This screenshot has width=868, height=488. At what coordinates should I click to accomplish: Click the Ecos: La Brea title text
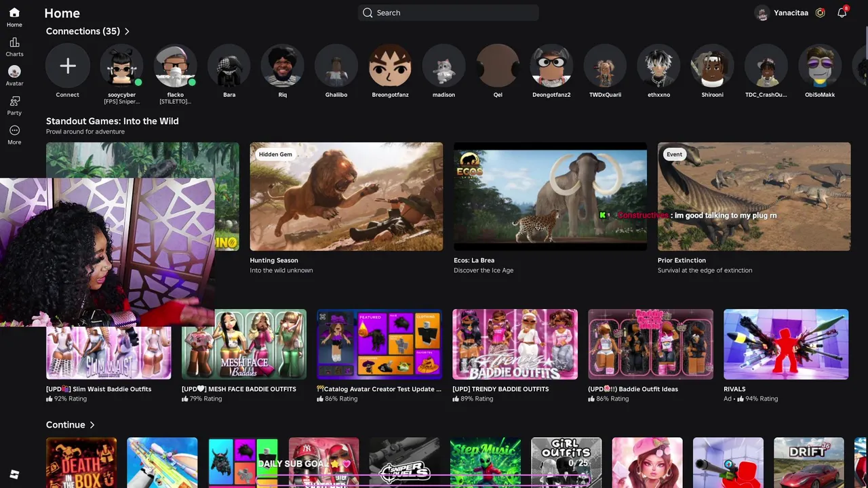point(474,260)
